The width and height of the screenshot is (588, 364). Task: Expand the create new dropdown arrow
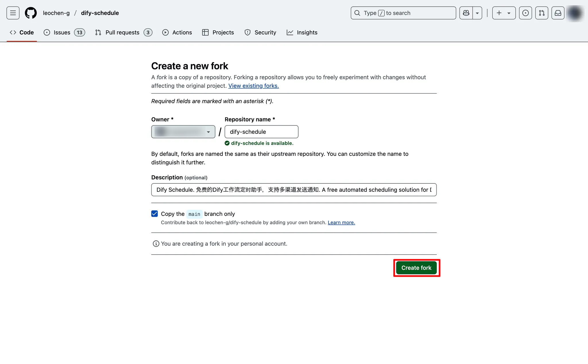(509, 13)
